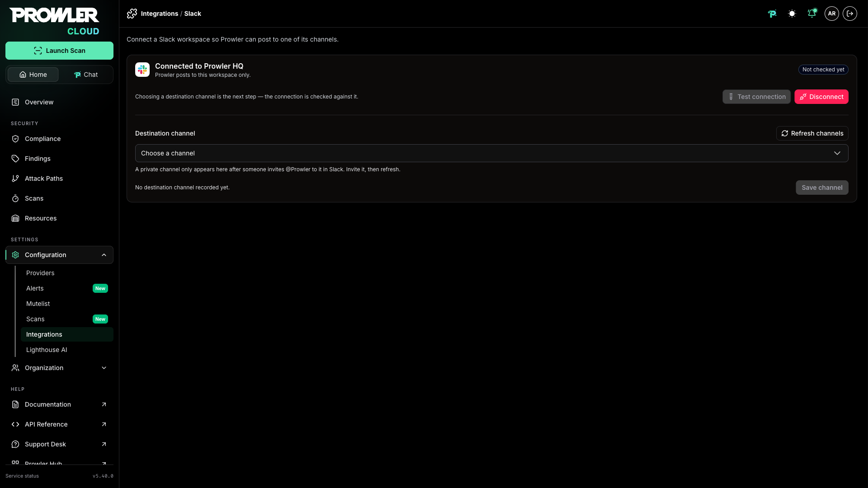Select Integrations in the Configuration submenu
This screenshot has width=868, height=488.
(x=67, y=334)
